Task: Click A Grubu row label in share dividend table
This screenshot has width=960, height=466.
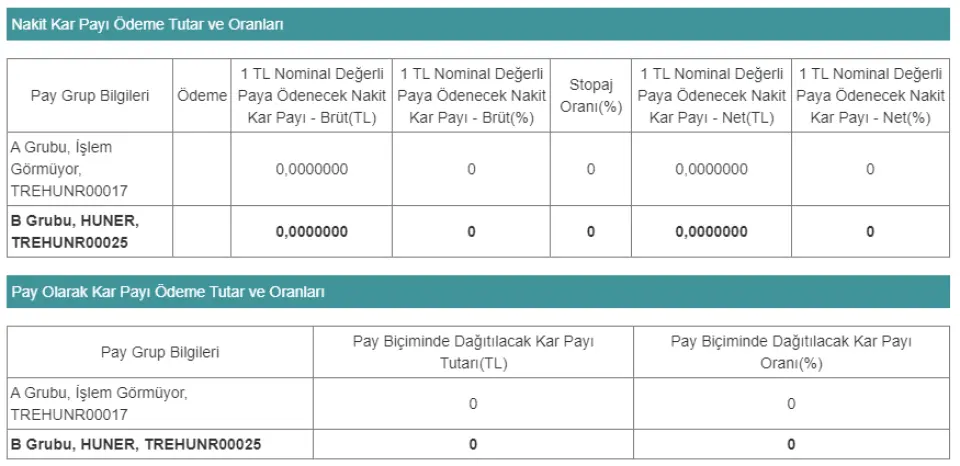Action: [99, 404]
